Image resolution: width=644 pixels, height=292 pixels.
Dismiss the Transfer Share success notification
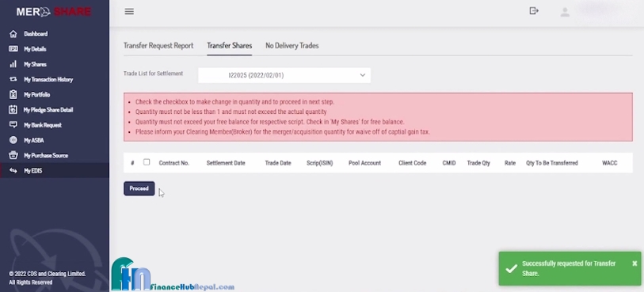634,264
